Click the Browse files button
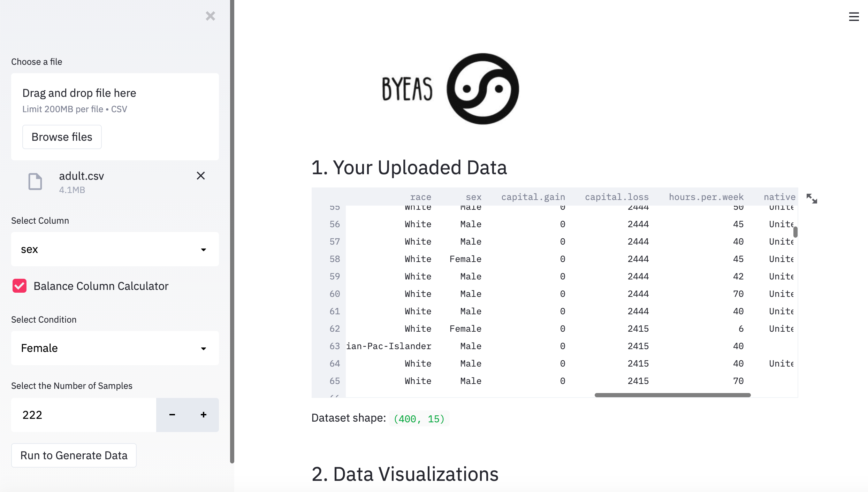The width and height of the screenshot is (868, 492). pyautogui.click(x=62, y=137)
